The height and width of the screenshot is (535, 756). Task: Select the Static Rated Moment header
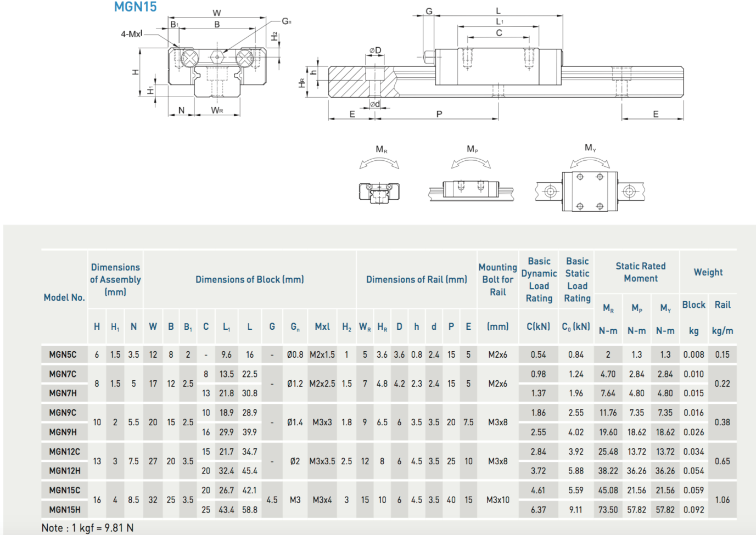pyautogui.click(x=641, y=272)
